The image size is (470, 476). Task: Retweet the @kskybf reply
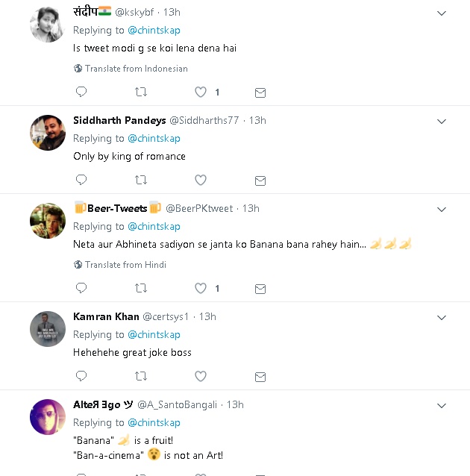[x=140, y=92]
